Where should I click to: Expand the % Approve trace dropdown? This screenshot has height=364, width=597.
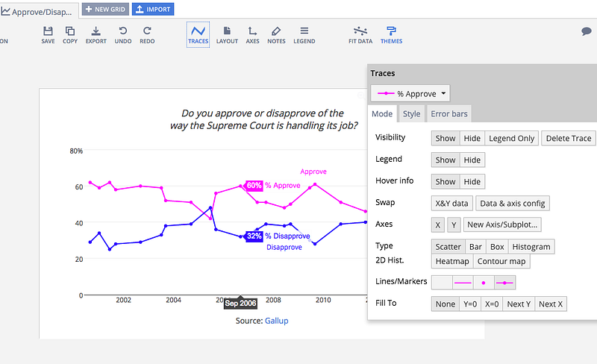410,93
